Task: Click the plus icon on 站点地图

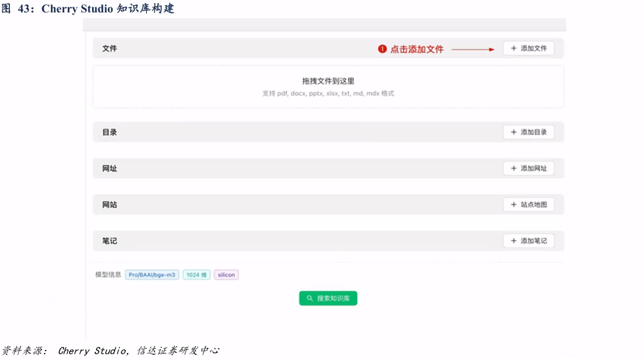Action: pos(513,204)
